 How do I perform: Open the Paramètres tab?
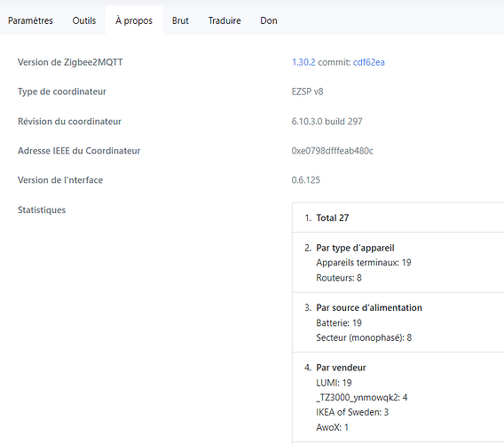coord(30,20)
